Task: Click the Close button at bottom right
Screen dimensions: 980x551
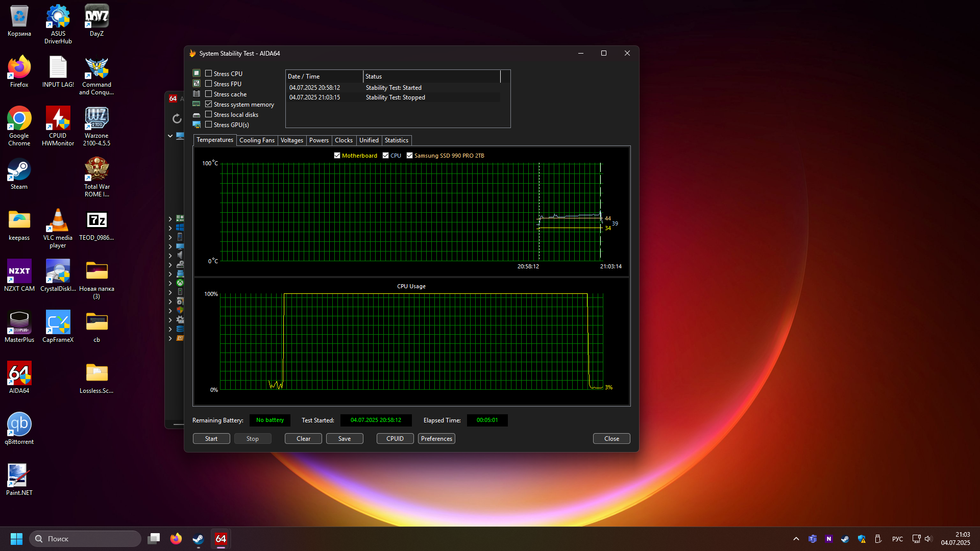Action: [611, 439]
